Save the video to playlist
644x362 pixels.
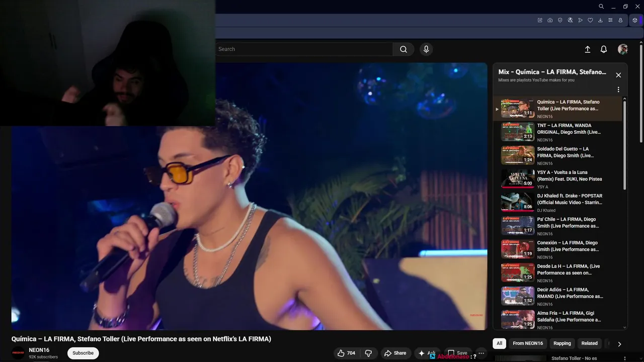[x=457, y=353]
